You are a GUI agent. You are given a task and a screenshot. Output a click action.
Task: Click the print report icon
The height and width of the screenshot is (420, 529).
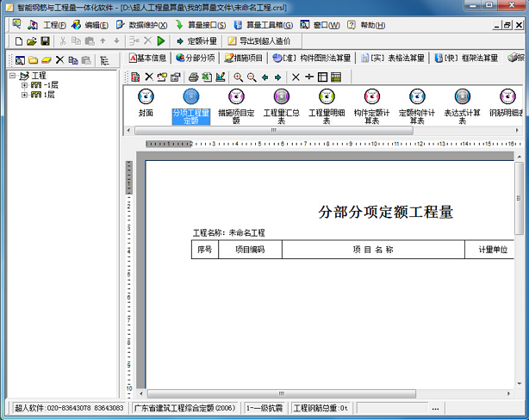(193, 77)
